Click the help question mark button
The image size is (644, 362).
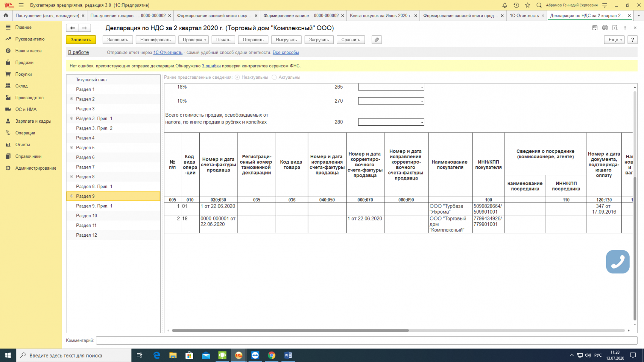pos(632,40)
